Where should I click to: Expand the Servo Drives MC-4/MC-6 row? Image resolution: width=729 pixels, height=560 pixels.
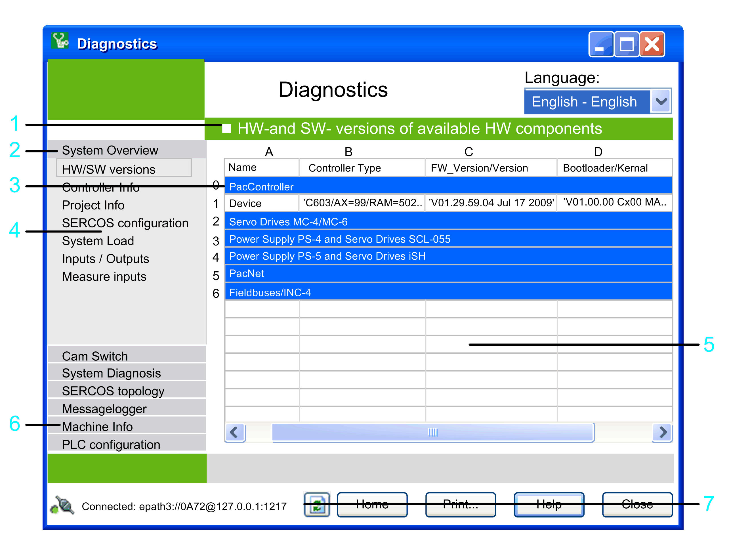tap(288, 222)
